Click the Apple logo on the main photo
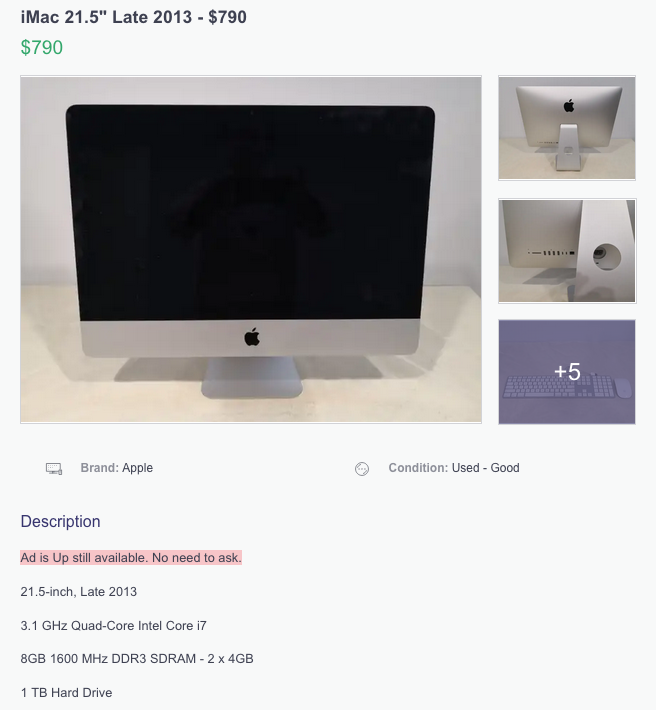The height and width of the screenshot is (710, 656). click(x=252, y=337)
